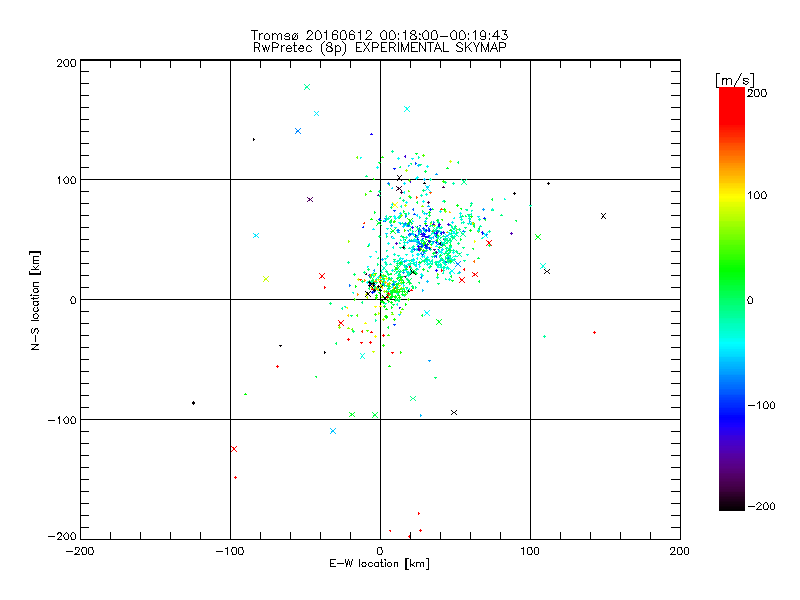Viewport: 800px width, 600px height.
Task: Click the 'RwPretec (8p) EXPERIMENTAL SKYMAP' subtitle
Action: pyautogui.click(x=380, y=48)
